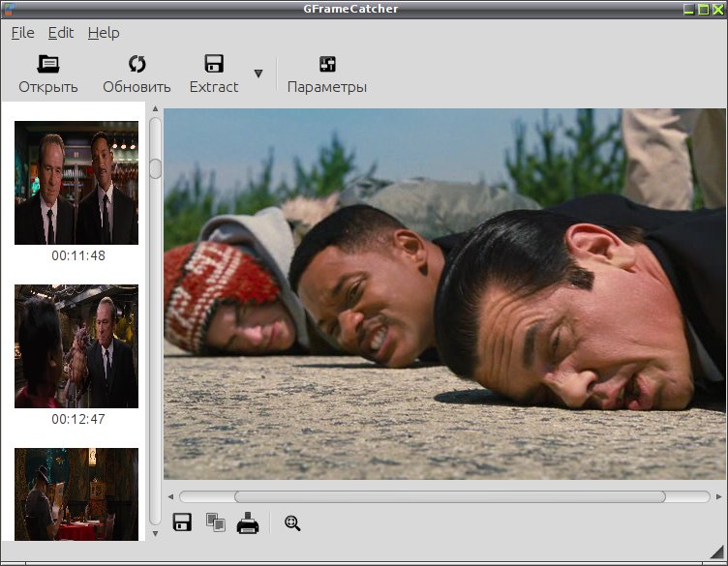Click the window resize grip corner
Screen dimensions: 728x566
(x=717, y=551)
